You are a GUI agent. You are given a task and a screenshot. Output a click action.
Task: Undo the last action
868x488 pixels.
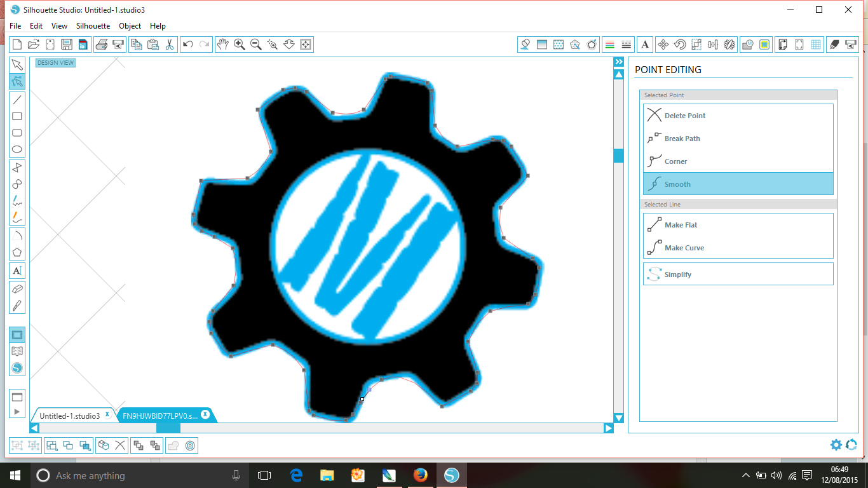[x=187, y=44]
